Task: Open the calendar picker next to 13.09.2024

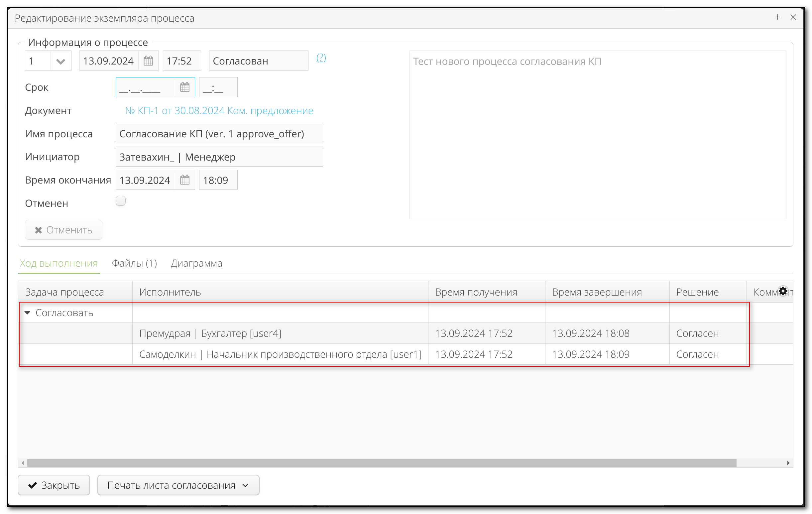Action: click(148, 61)
